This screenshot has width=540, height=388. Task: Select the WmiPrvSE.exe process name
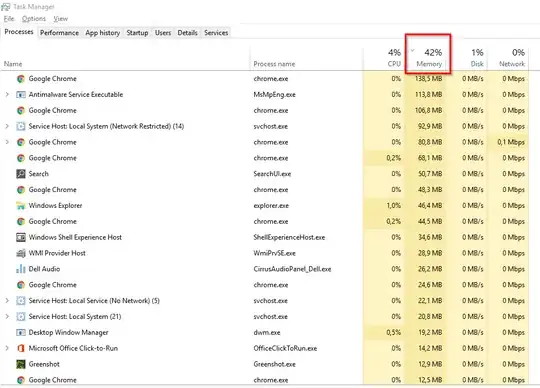[274, 253]
